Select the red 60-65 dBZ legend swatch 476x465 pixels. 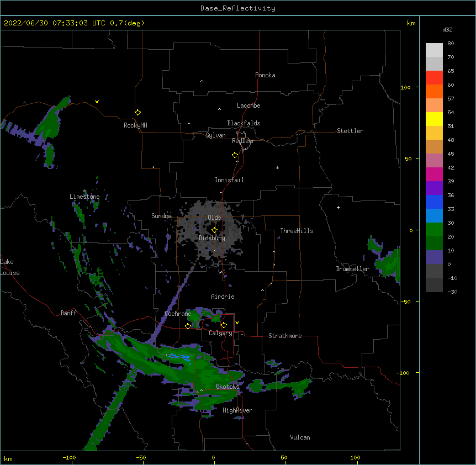point(434,77)
